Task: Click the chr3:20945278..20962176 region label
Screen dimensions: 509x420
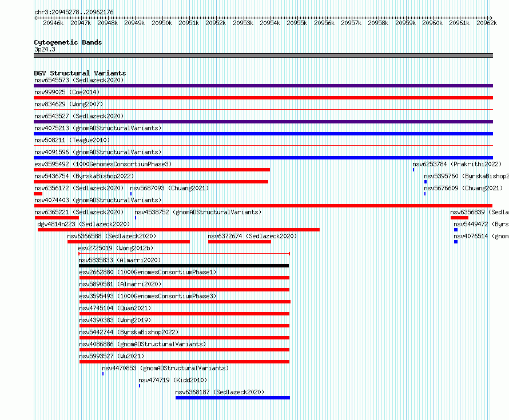Action: (x=74, y=12)
